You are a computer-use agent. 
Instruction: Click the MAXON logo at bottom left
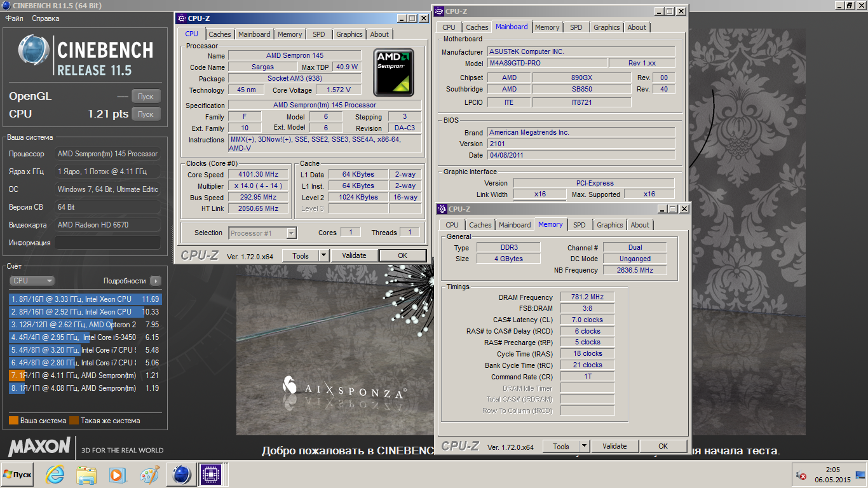(39, 447)
